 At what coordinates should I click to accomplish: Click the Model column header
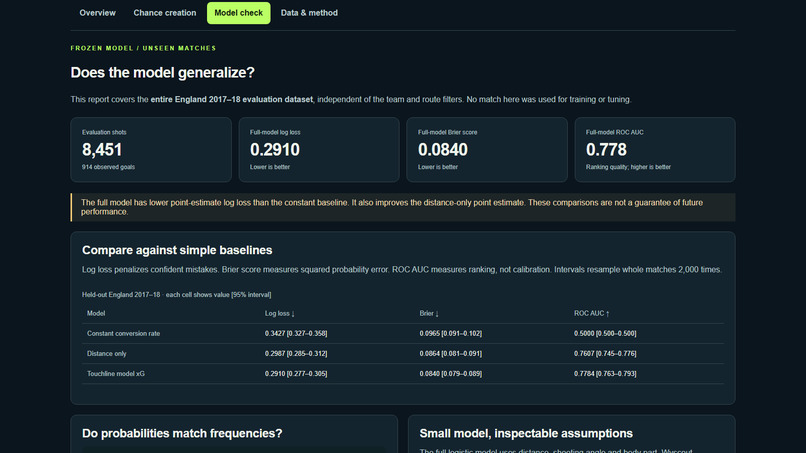96,313
